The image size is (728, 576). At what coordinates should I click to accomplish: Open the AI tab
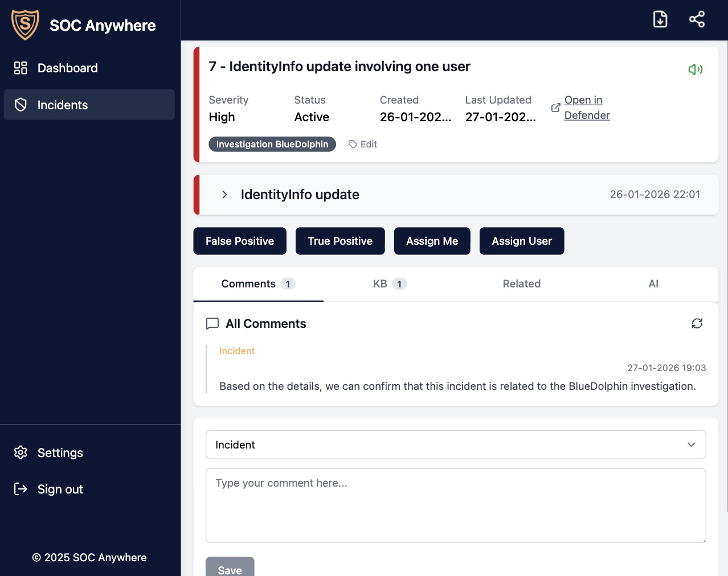click(653, 283)
